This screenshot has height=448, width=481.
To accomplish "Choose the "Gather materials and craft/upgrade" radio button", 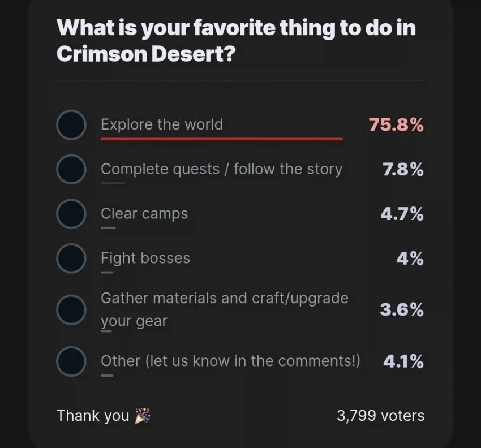I will (71, 309).
